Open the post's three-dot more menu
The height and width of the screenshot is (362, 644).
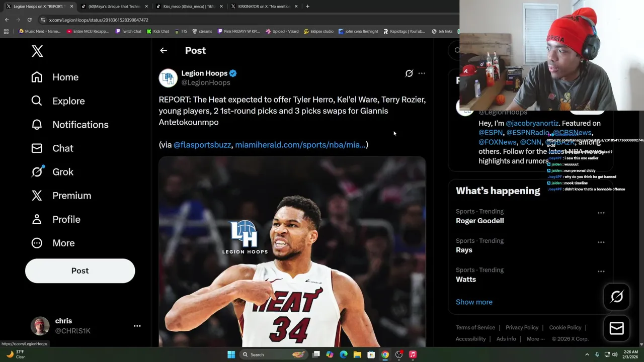[422, 73]
